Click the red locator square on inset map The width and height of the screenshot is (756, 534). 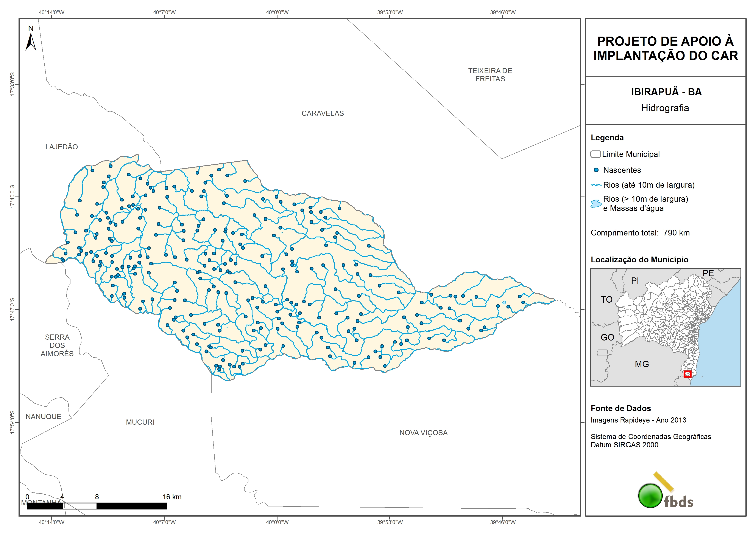point(687,374)
